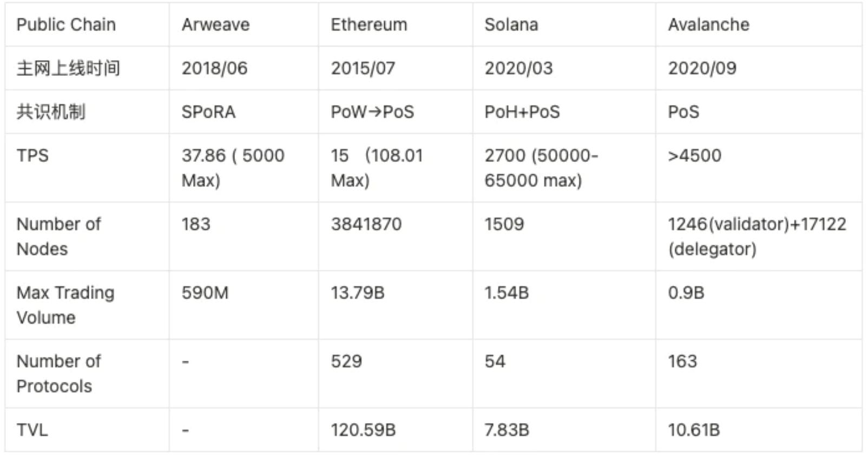The width and height of the screenshot is (868, 455).
Task: Select the PoW→PoS cell for Ethereum
Action: [372, 112]
